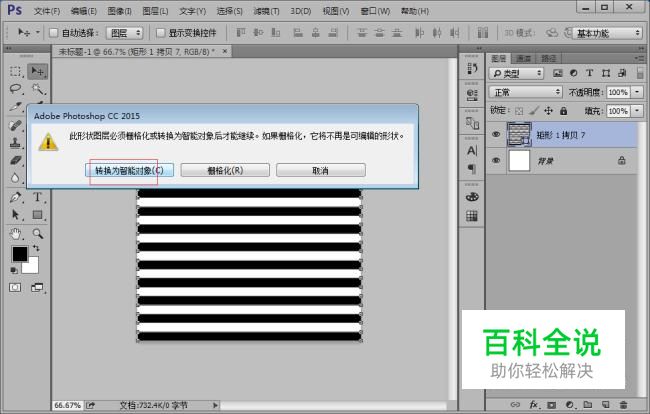Select the Clone Stamp tool
The image size is (650, 414).
(15, 143)
